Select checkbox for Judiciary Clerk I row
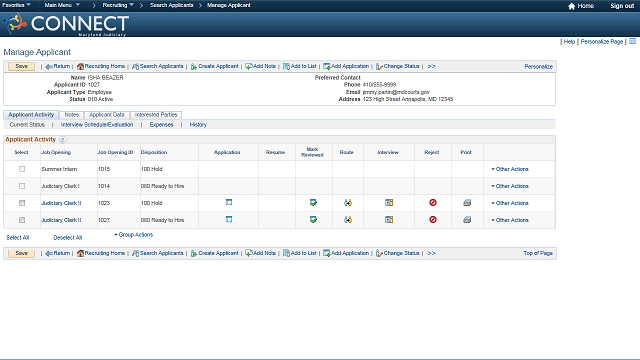640x360 pixels. (x=22, y=186)
